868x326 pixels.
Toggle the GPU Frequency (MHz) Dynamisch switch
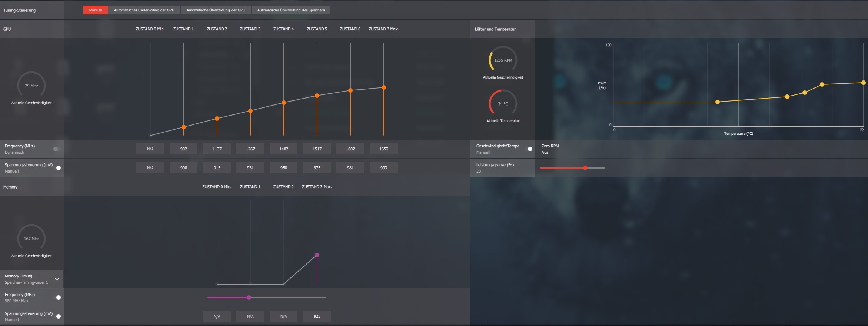(56, 149)
